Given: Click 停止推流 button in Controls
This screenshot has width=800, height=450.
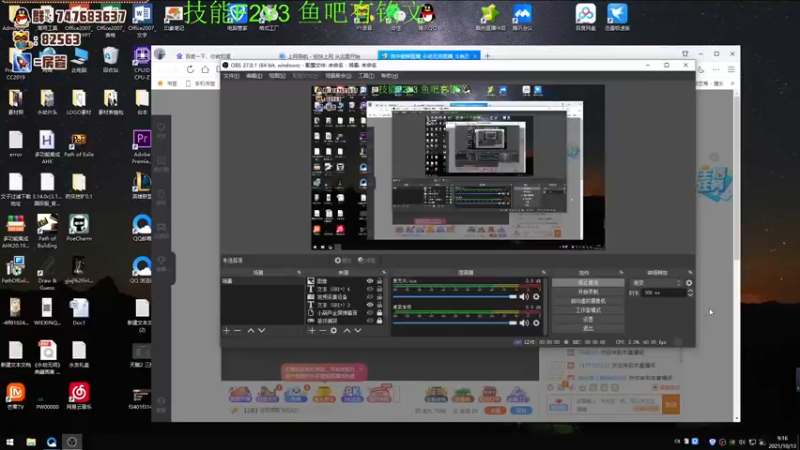Looking at the screenshot, I should pos(588,283).
